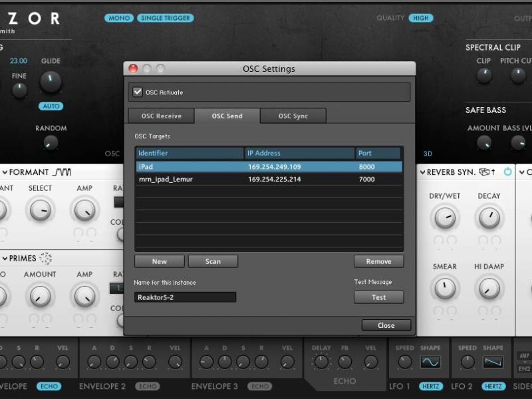
Task: Switch LFO 1 HERTZ unit selector
Action: coord(431,386)
